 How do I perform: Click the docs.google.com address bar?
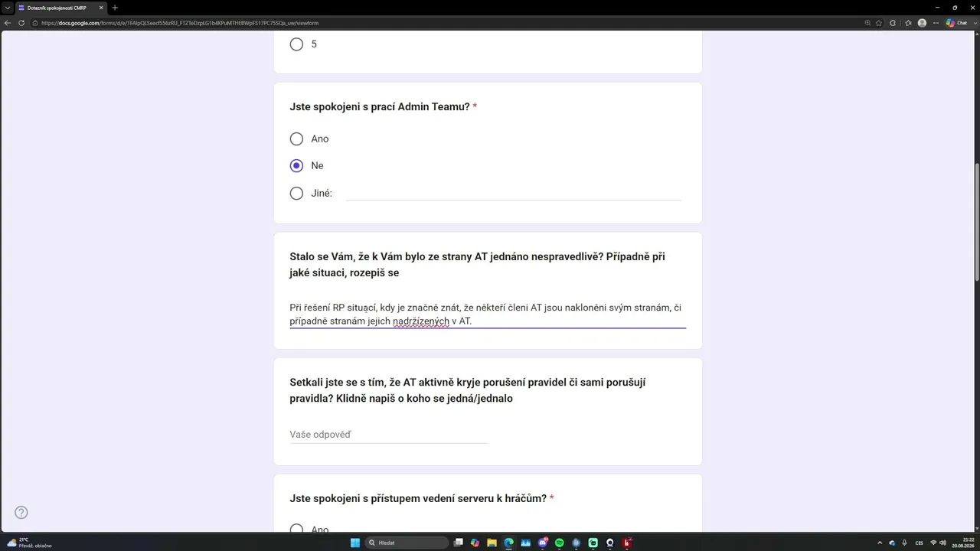click(444, 23)
